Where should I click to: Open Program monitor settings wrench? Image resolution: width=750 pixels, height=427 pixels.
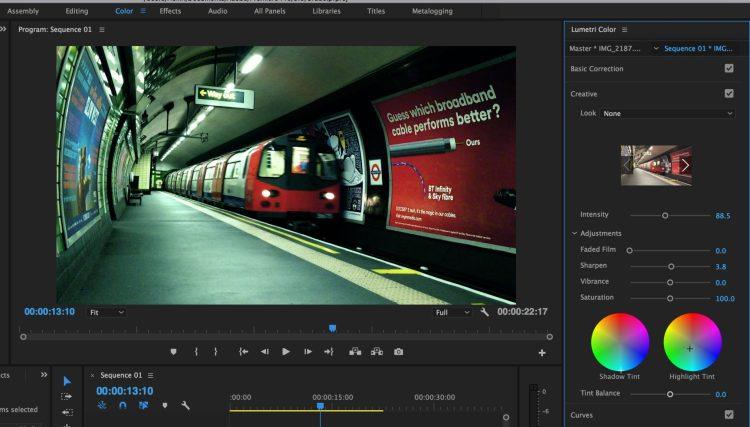[x=485, y=312]
